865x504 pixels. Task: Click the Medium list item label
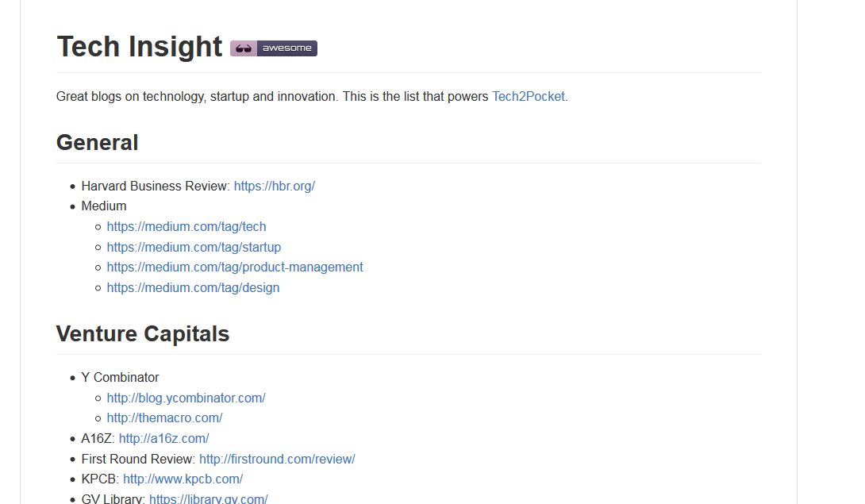click(x=103, y=206)
